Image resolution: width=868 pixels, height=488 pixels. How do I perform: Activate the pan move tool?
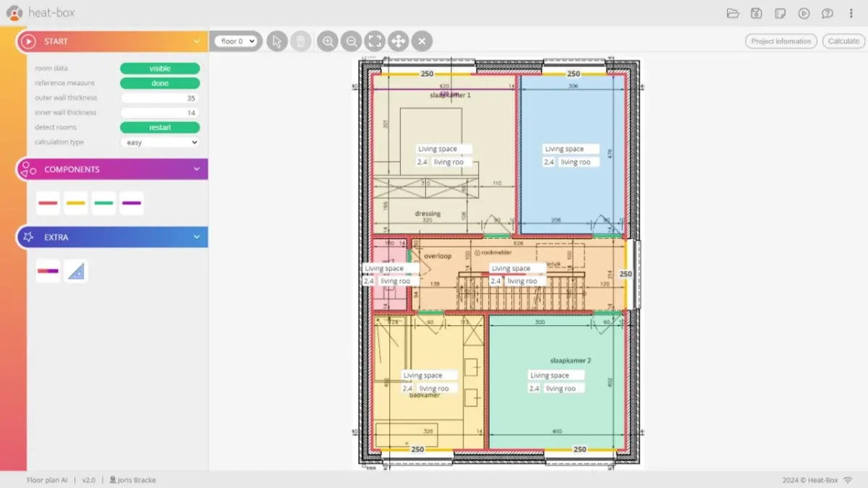coord(399,41)
